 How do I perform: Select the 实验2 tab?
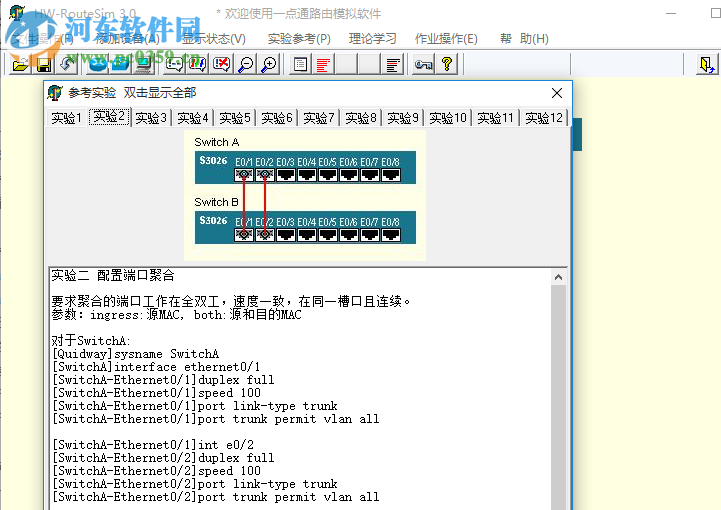[x=109, y=116]
